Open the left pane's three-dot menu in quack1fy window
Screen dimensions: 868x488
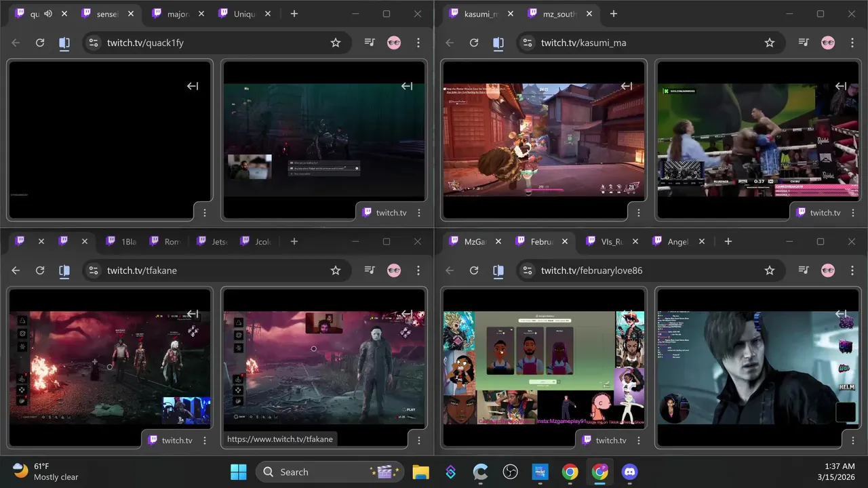point(205,213)
